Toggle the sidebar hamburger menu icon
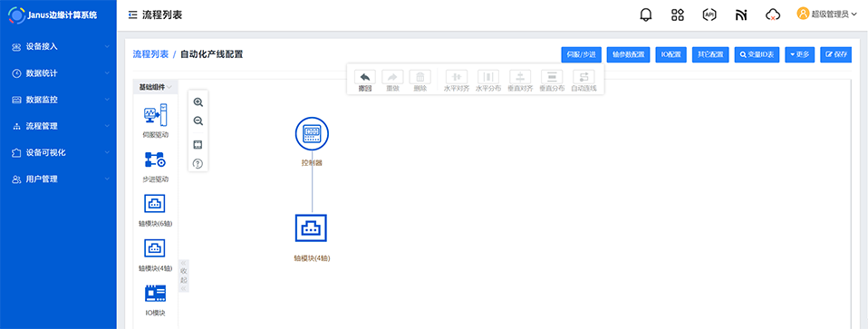The height and width of the screenshot is (329, 868). pyautogui.click(x=133, y=15)
